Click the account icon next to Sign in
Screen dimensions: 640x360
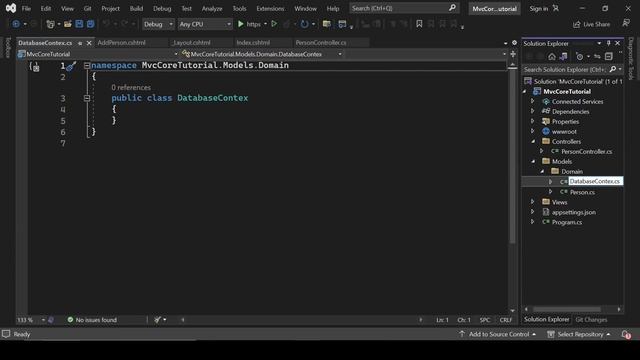556,8
